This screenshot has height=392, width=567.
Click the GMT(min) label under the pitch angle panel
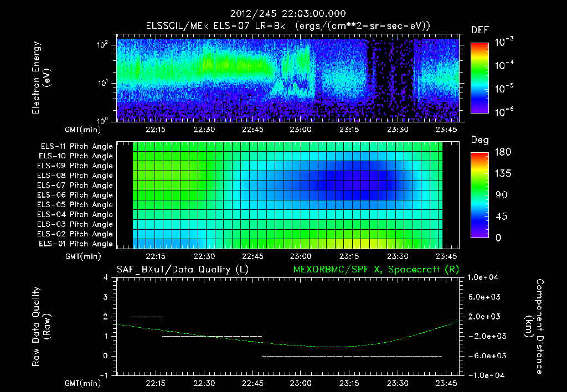(x=83, y=256)
